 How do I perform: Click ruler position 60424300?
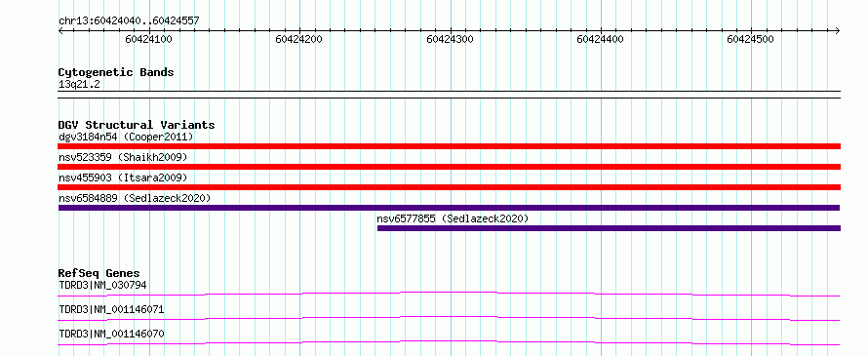(450, 39)
